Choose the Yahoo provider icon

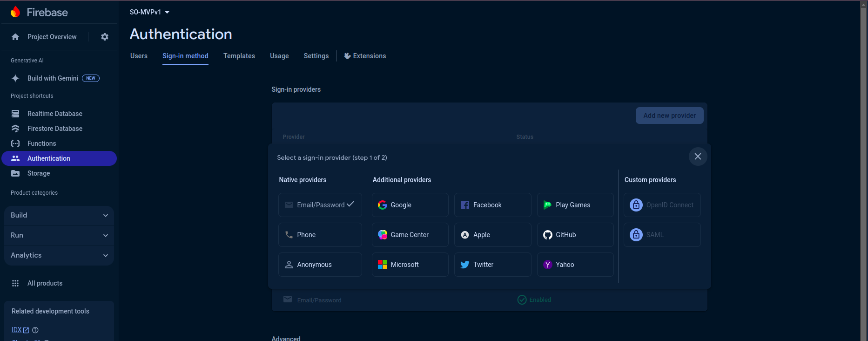tap(548, 265)
